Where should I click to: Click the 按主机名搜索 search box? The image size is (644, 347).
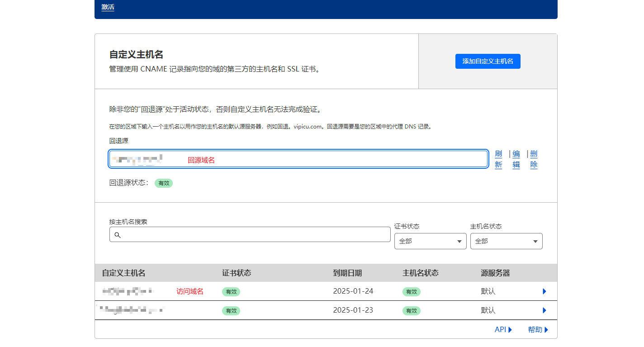pos(253,235)
